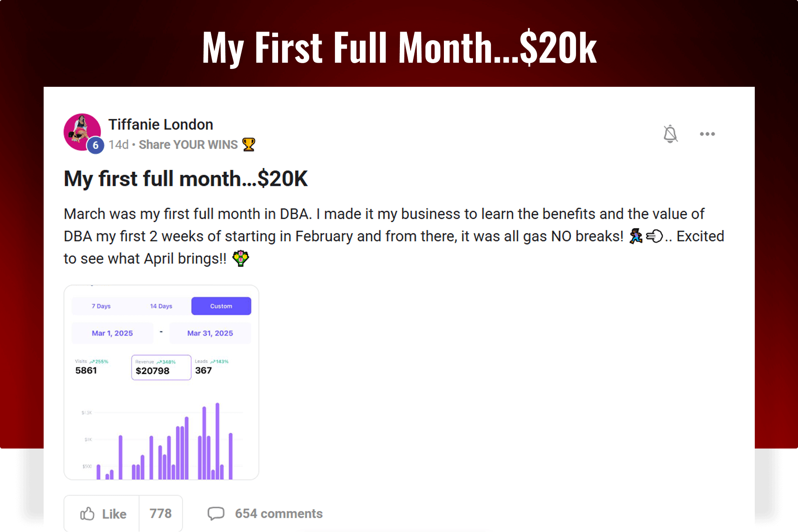This screenshot has width=798, height=532.
Task: Open the Mar 31, 2025 end date field
Action: click(x=210, y=333)
